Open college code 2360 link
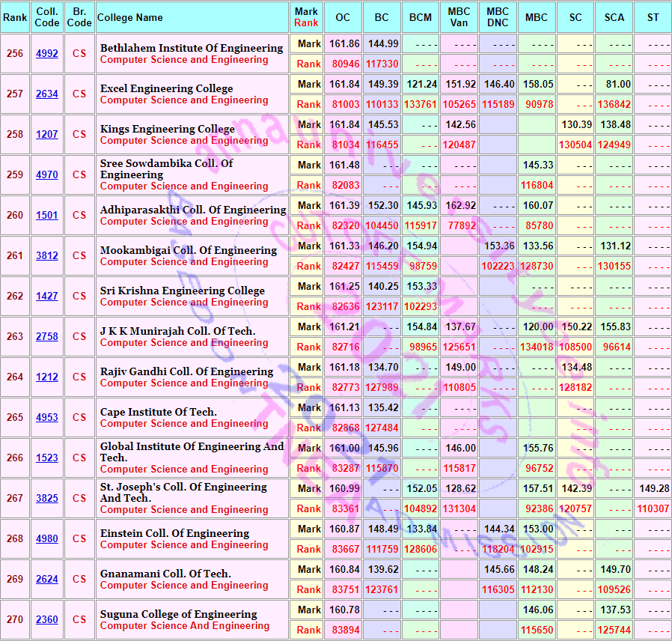 46,620
